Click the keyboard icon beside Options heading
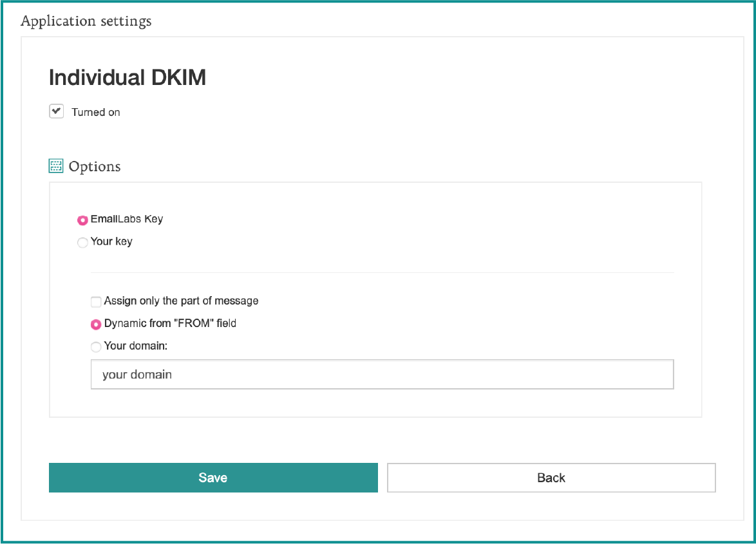 [x=55, y=165]
